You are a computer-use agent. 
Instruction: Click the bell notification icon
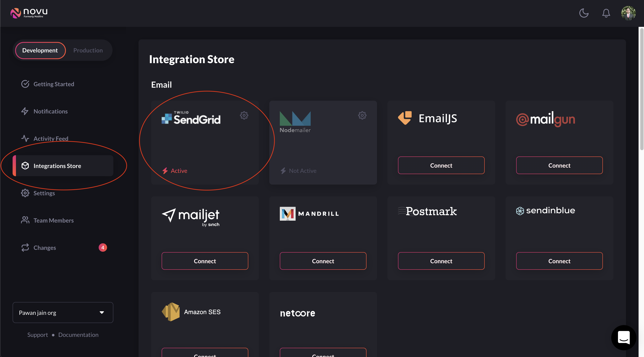(x=606, y=12)
